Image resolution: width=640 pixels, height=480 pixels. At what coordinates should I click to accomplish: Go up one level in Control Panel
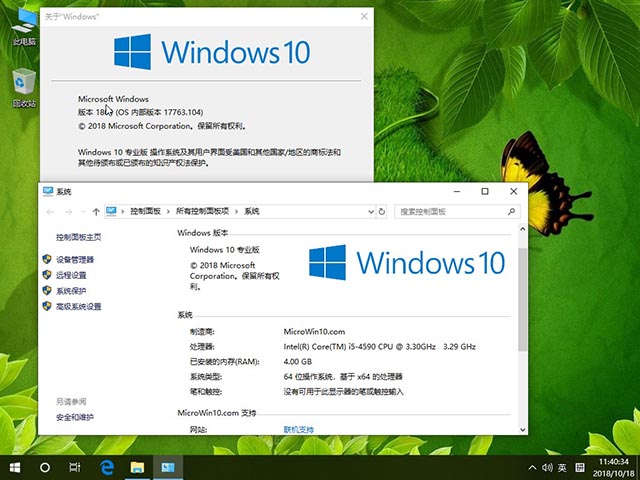pos(96,211)
